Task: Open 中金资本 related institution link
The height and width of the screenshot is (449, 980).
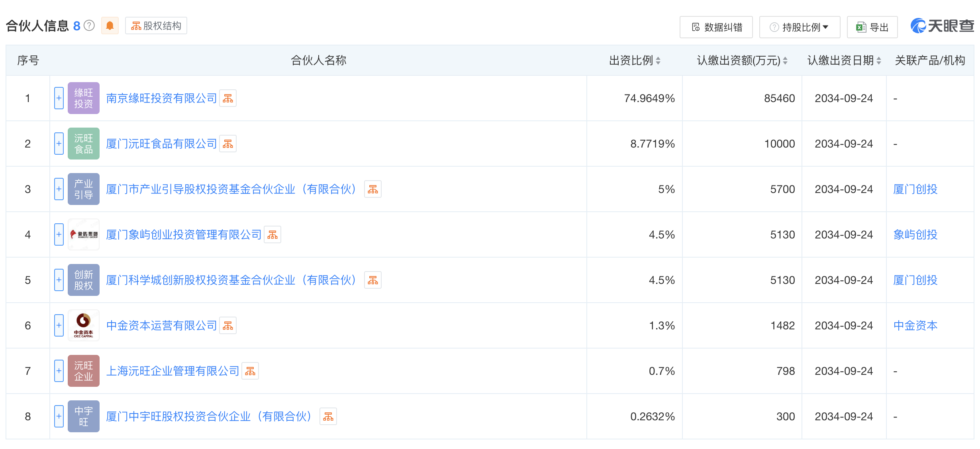Action: [x=915, y=325]
